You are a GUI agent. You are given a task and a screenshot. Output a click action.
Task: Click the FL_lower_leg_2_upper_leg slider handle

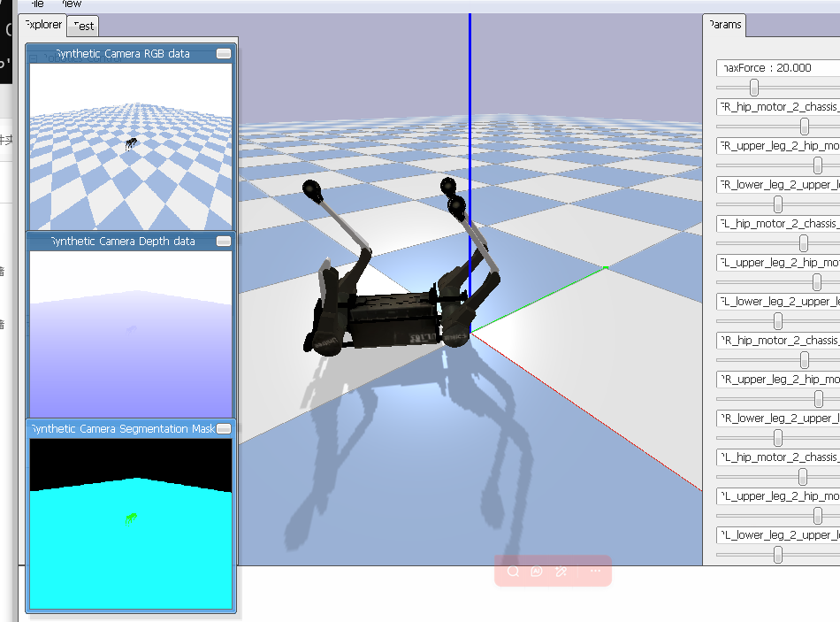tap(778, 321)
